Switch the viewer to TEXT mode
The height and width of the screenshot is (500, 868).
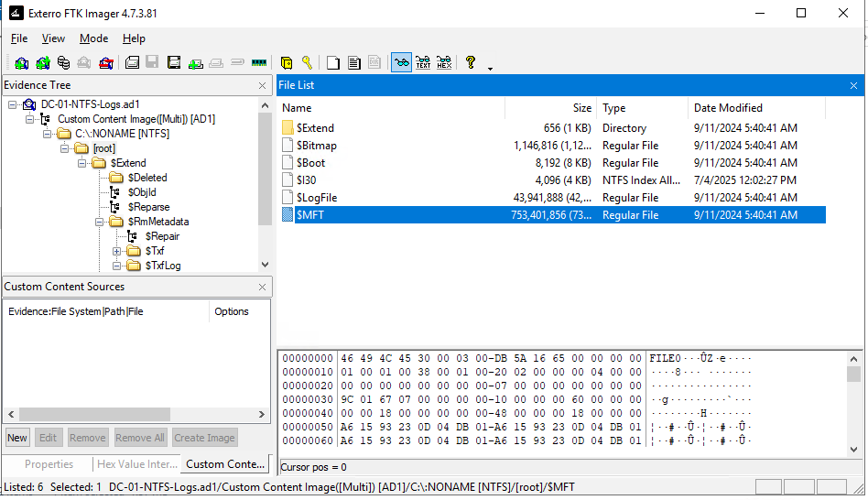[x=423, y=62]
